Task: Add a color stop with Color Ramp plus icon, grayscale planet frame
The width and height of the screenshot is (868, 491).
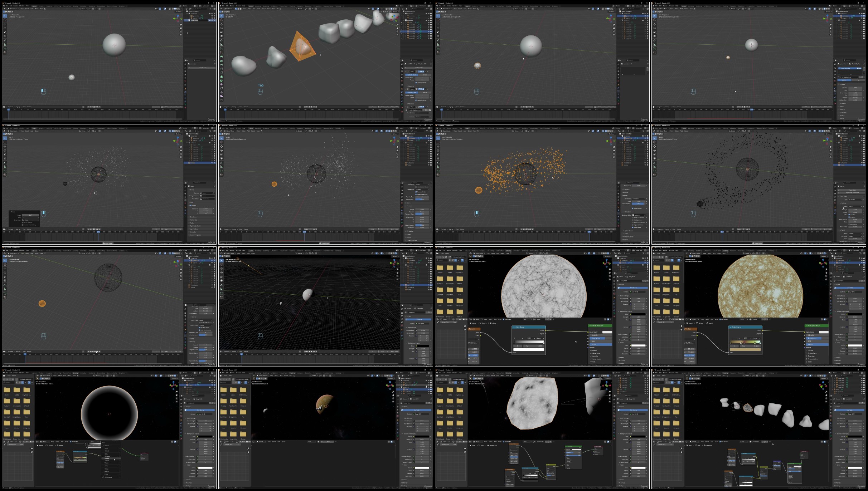Action: click(x=515, y=338)
